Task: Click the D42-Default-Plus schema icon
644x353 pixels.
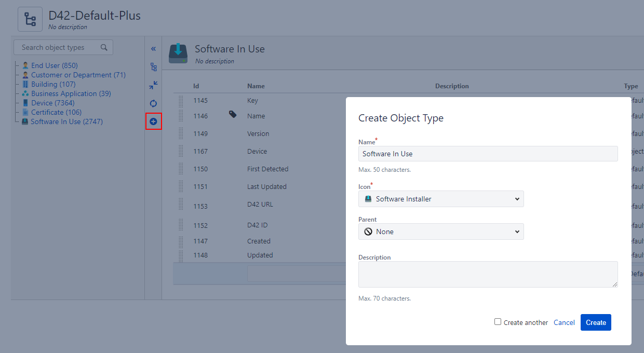Action: coord(31,20)
